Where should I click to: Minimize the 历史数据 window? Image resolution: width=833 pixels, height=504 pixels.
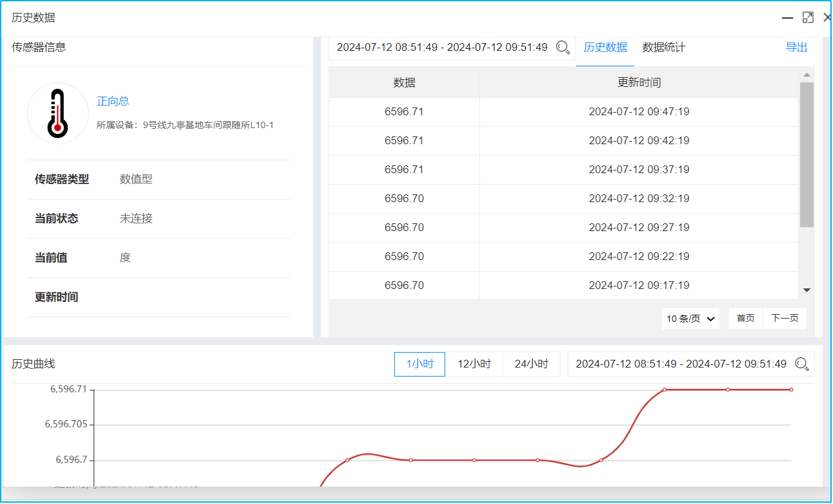787,18
